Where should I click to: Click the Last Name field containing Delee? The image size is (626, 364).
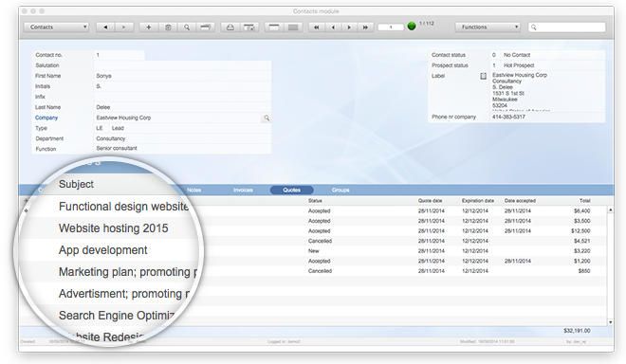182,107
